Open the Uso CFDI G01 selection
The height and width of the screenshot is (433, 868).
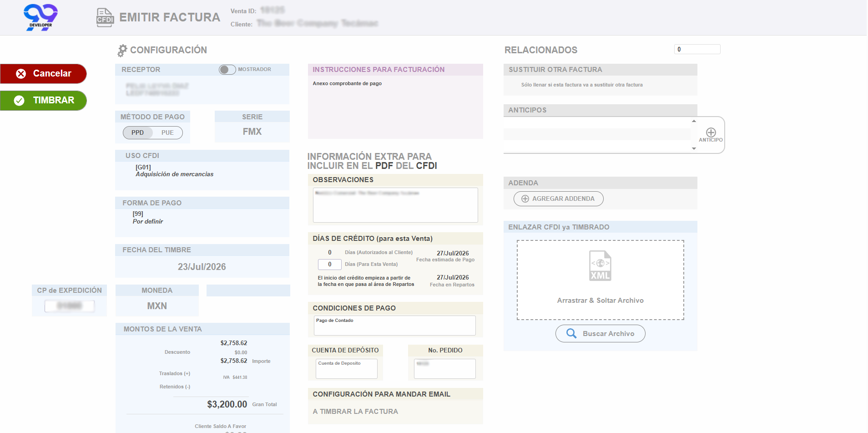(x=174, y=171)
